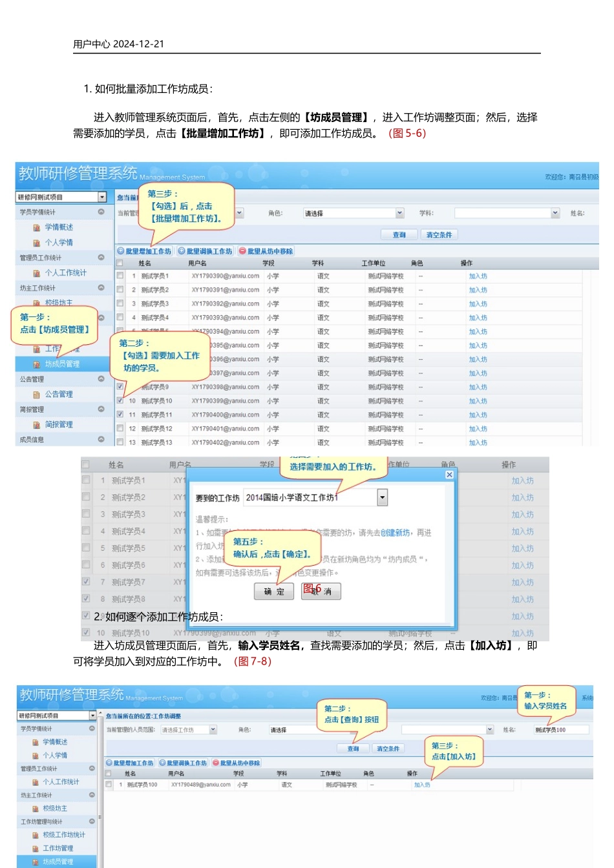
Task: Click 清空条件 button in the last screenshot
Action: click(388, 749)
